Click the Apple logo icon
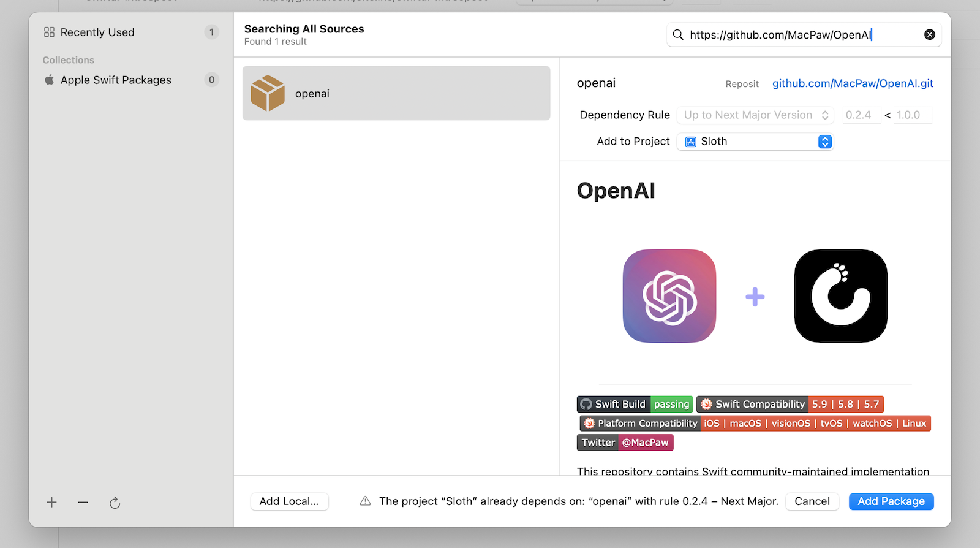The width and height of the screenshot is (980, 548). coord(50,80)
